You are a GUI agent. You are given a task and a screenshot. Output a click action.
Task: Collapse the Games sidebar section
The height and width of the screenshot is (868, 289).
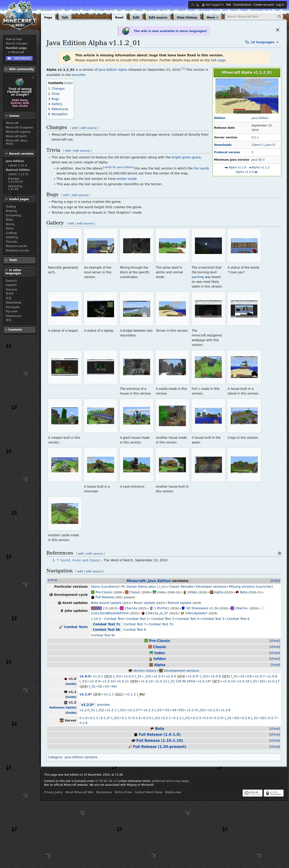[20, 116]
